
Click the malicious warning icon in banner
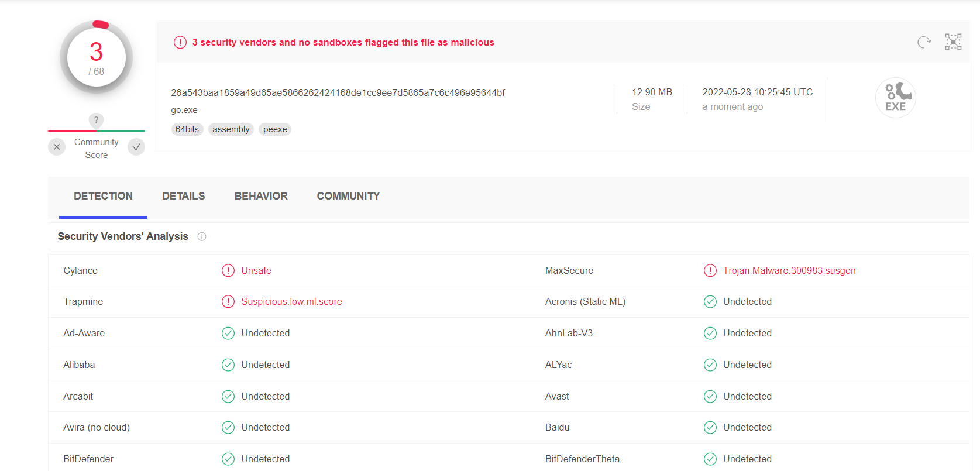pos(180,42)
